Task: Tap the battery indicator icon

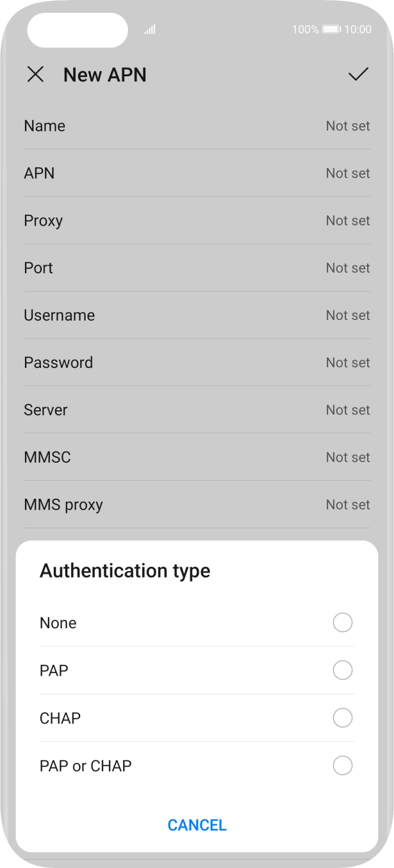Action: coord(331,29)
